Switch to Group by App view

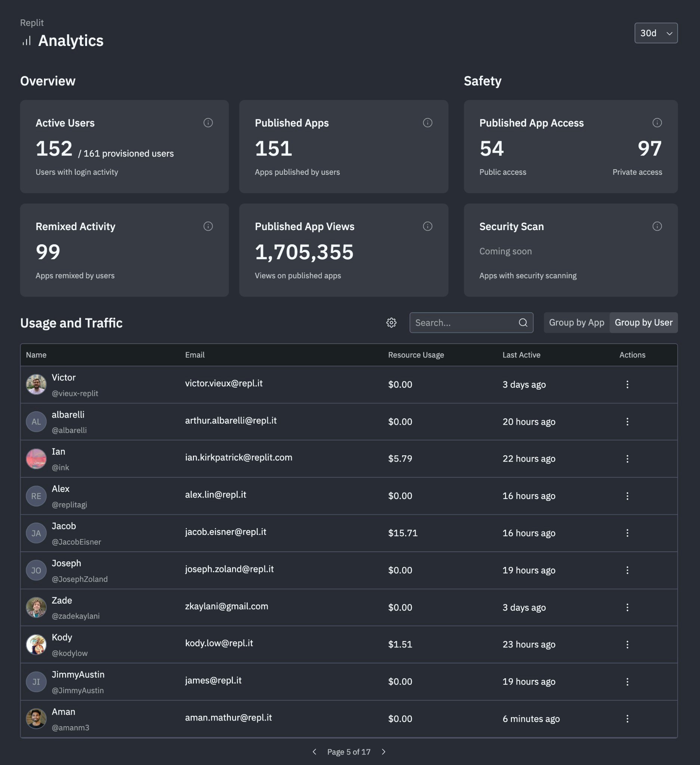tap(576, 322)
